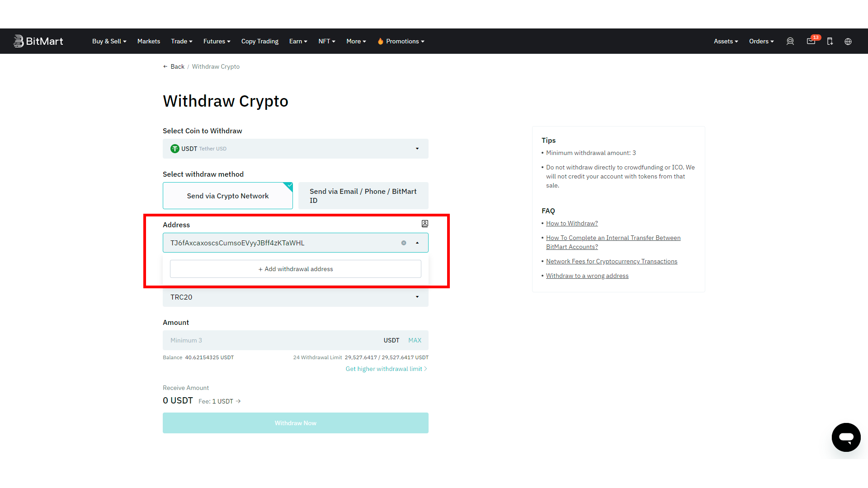Click Add withdrawal address button
The width and height of the screenshot is (868, 488).
pos(295,269)
